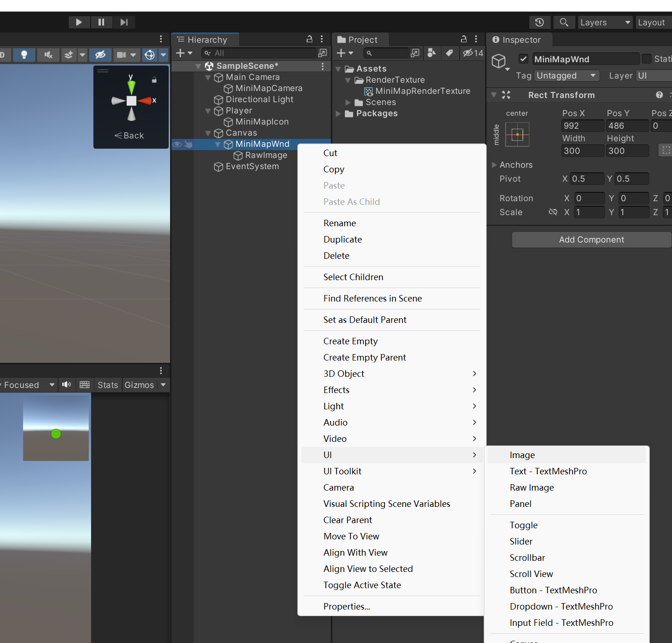This screenshot has width=672, height=643.
Task: Open the Layers dropdown in the top toolbar
Action: pos(605,22)
